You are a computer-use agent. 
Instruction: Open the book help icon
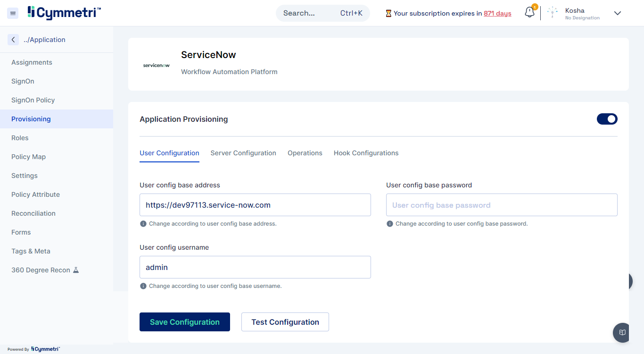622,332
